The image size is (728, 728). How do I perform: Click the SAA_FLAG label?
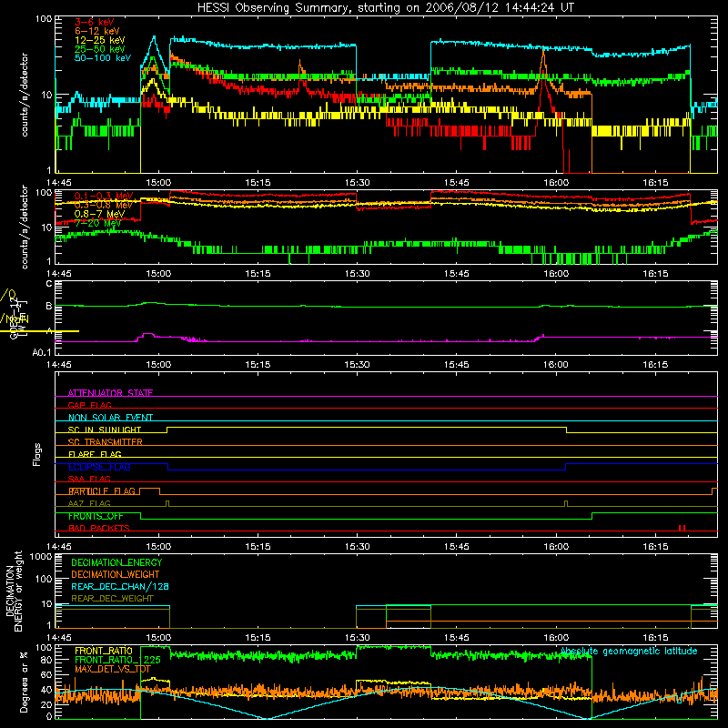click(89, 479)
